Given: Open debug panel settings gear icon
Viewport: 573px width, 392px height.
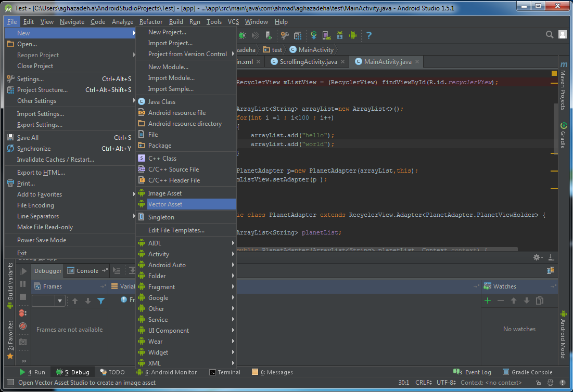Looking at the screenshot, I should [x=537, y=257].
